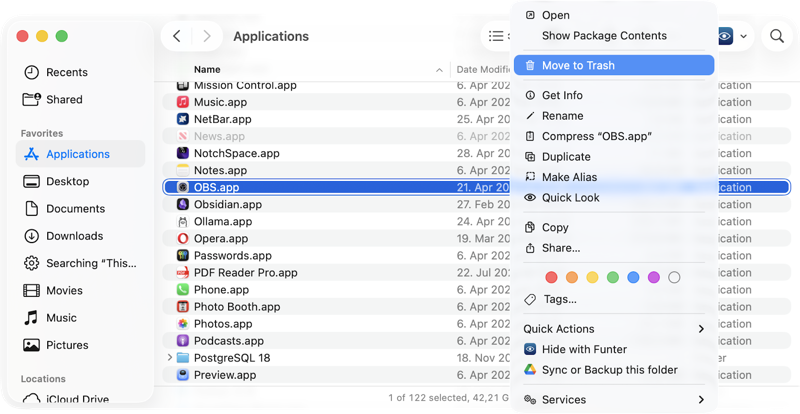Viewport: 800px width, 414px height.
Task: Choose Get Info from context menu
Action: click(x=614, y=95)
